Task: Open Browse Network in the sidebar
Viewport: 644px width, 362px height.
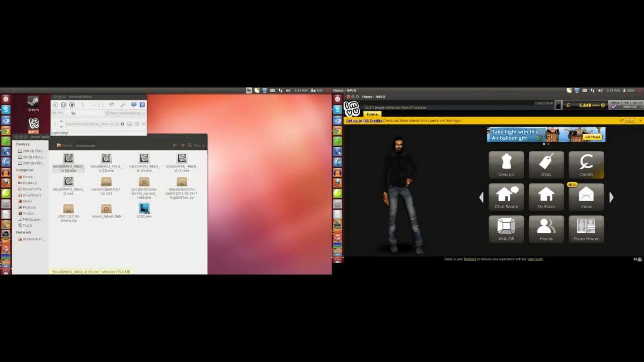Action: tap(31, 239)
